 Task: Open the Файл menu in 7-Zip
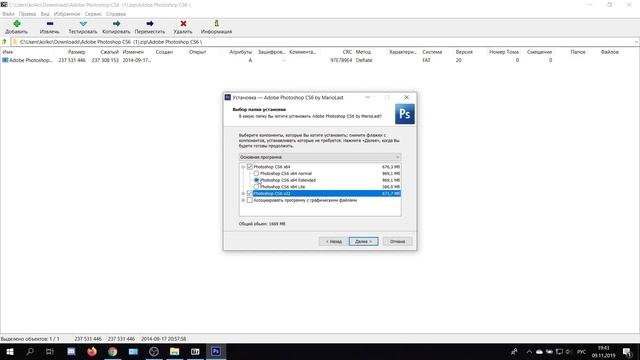tap(8, 14)
